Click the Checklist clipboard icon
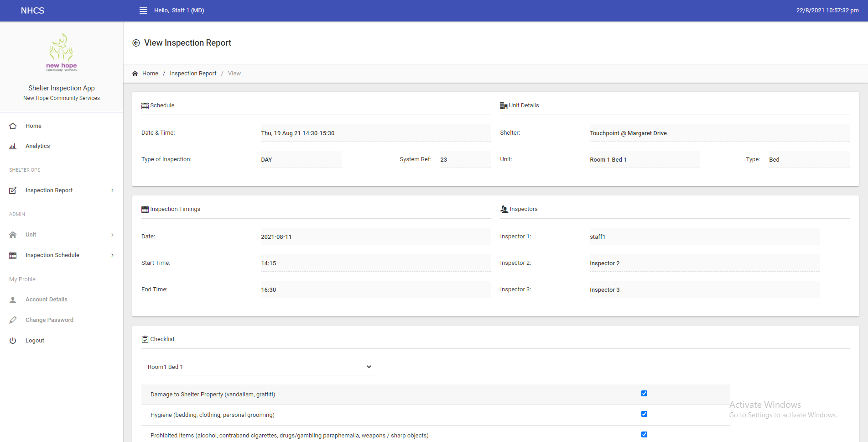This screenshot has height=442, width=868. click(145, 339)
